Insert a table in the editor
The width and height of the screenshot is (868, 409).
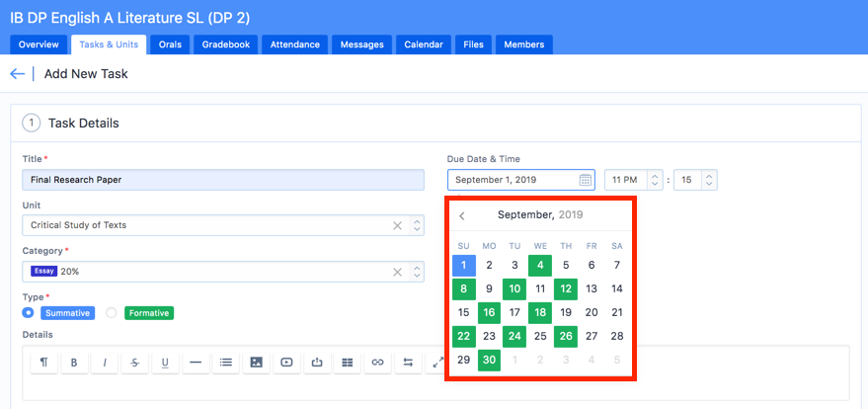[x=347, y=363]
